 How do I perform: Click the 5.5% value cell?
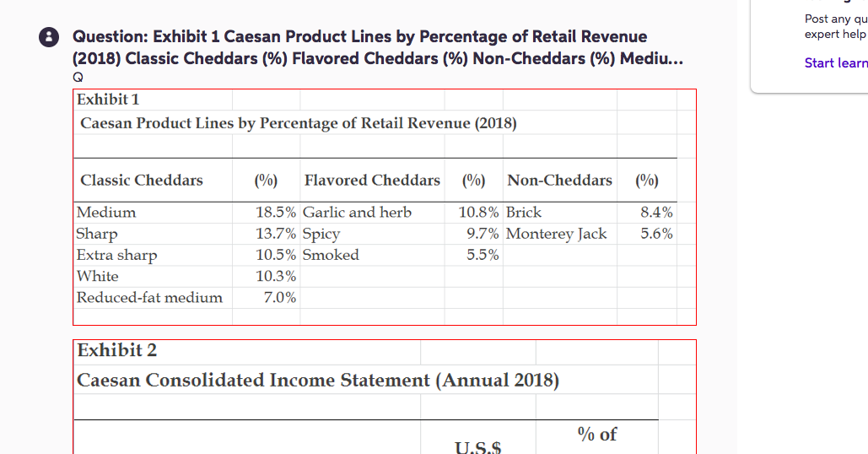(x=483, y=255)
